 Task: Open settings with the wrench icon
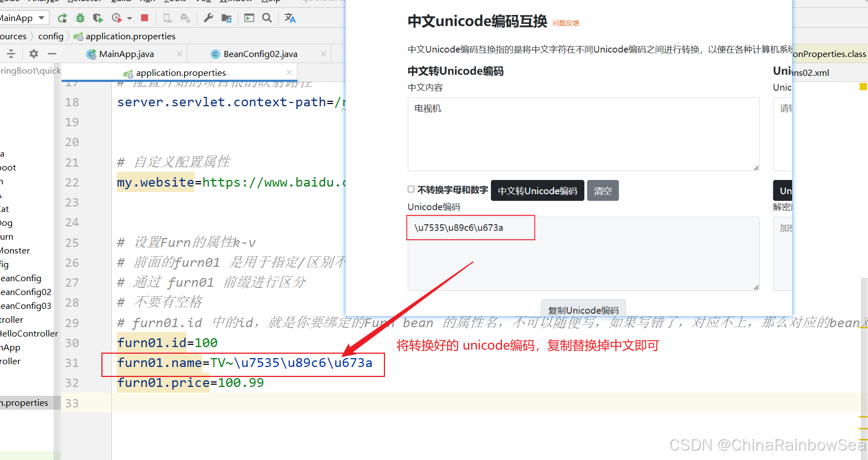208,18
